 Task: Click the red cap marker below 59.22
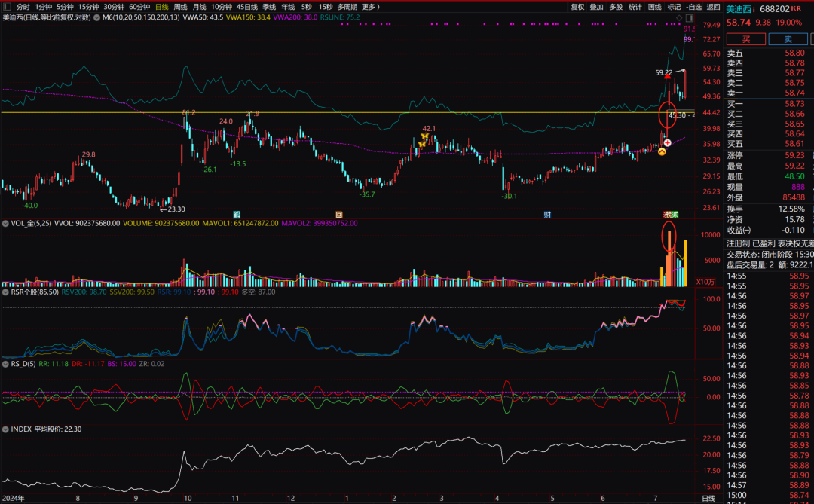click(x=668, y=77)
